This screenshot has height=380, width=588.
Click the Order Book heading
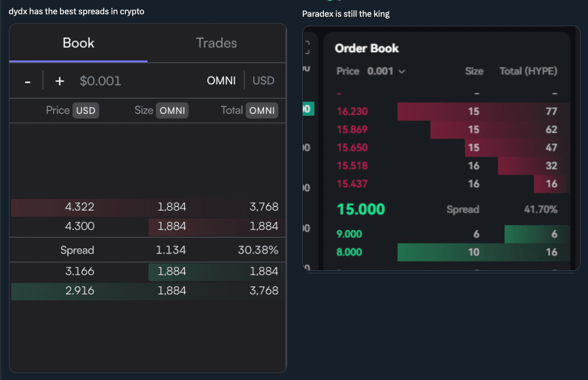[x=367, y=48]
